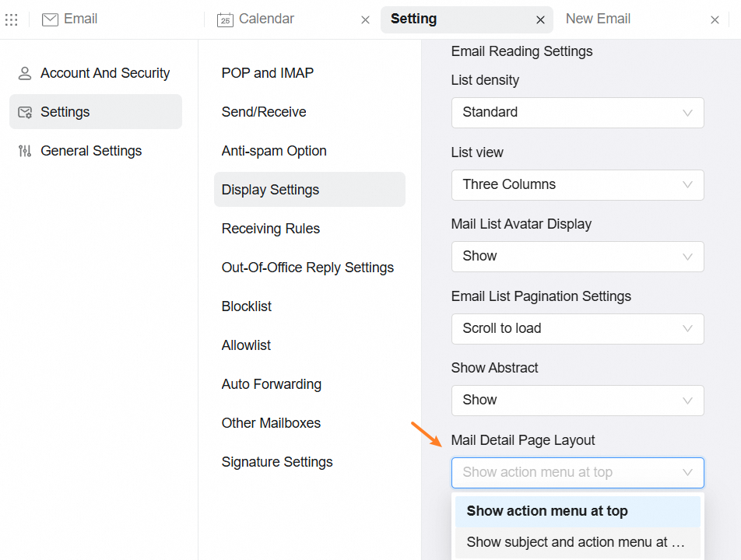The image size is (741, 560).
Task: Close the Setting tab
Action: (x=541, y=20)
